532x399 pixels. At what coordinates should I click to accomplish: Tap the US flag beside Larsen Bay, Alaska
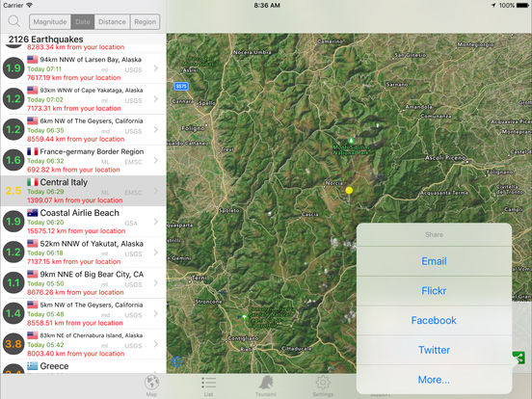click(32, 60)
